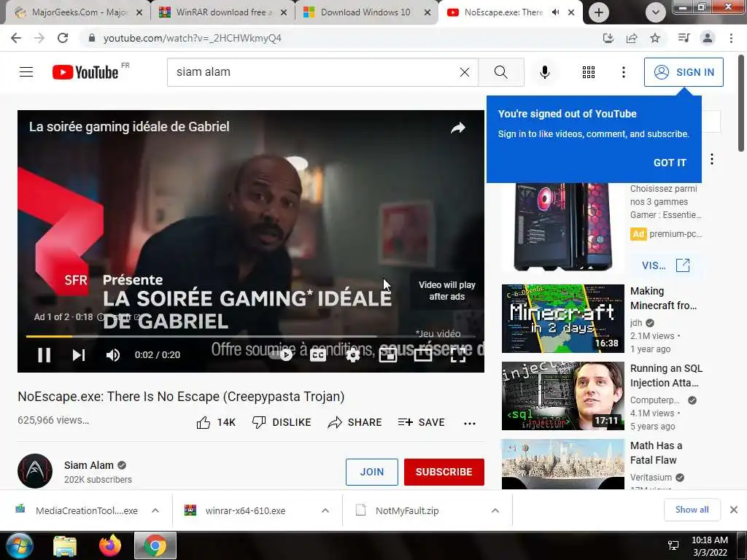Switch to the Download Windows 10 tab

(367, 12)
